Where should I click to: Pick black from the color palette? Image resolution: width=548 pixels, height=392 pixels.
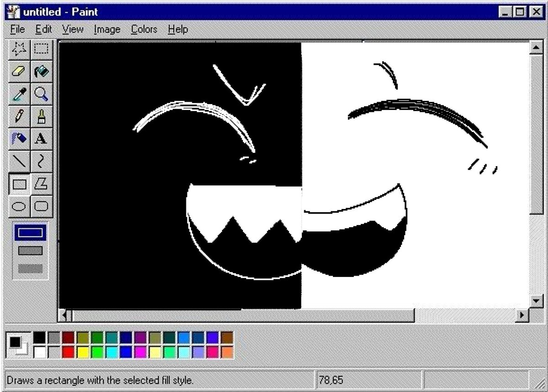[x=40, y=338]
